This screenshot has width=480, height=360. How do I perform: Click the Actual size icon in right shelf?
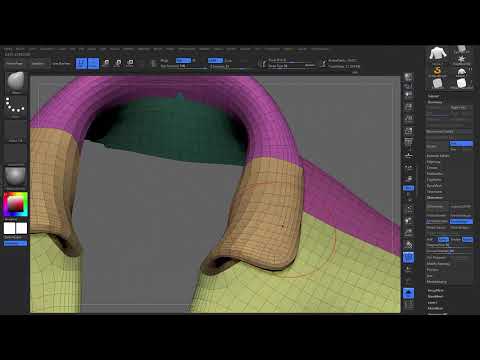(408, 119)
